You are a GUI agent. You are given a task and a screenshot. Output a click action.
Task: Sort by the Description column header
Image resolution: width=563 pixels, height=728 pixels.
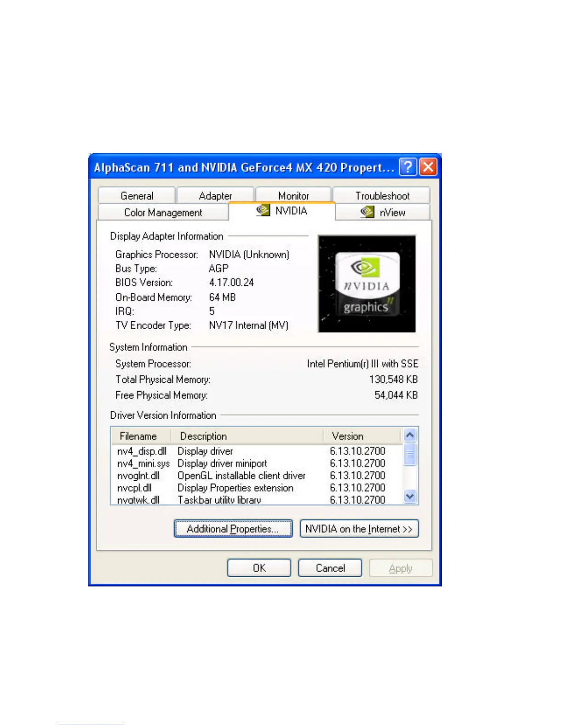pyautogui.click(x=247, y=436)
